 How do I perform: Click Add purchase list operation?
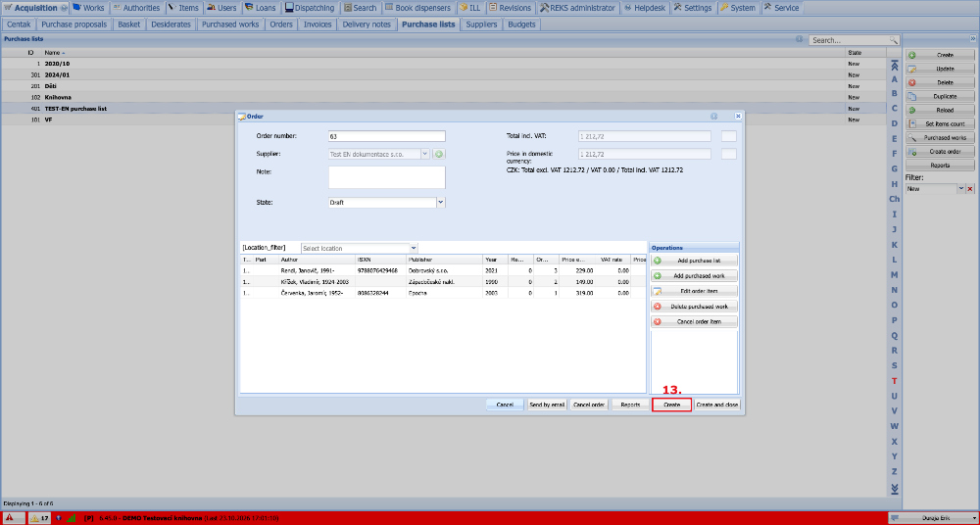pos(695,260)
